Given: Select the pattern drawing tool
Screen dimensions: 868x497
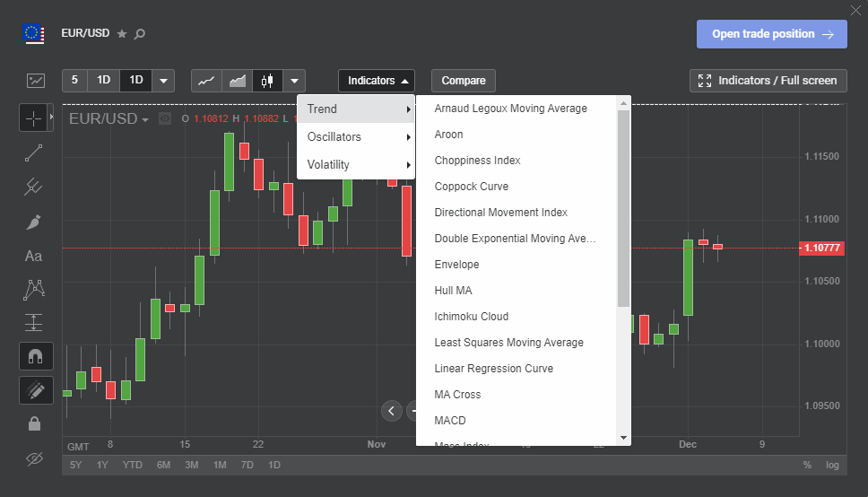Looking at the screenshot, I should point(34,289).
